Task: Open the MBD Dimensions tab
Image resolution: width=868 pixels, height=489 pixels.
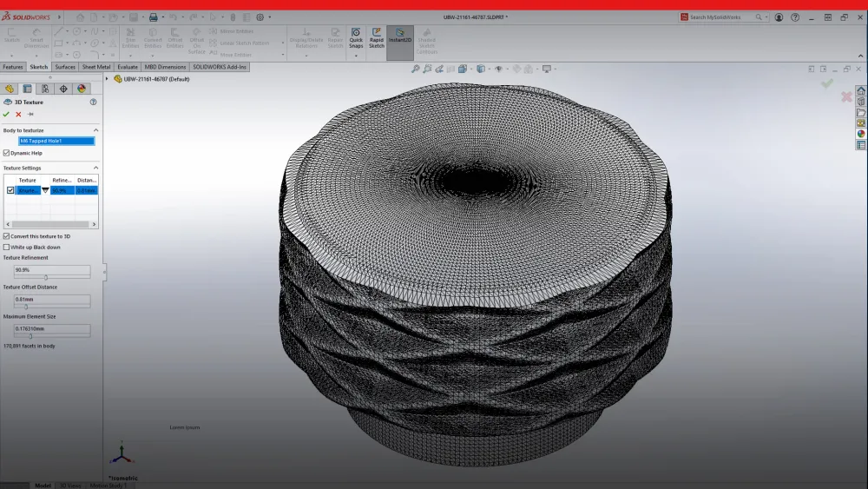Action: [165, 67]
